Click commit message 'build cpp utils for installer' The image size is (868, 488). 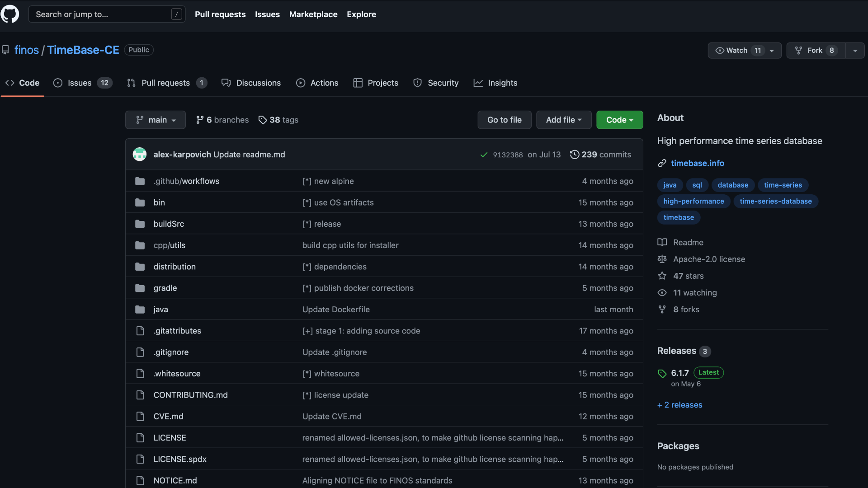coord(350,245)
